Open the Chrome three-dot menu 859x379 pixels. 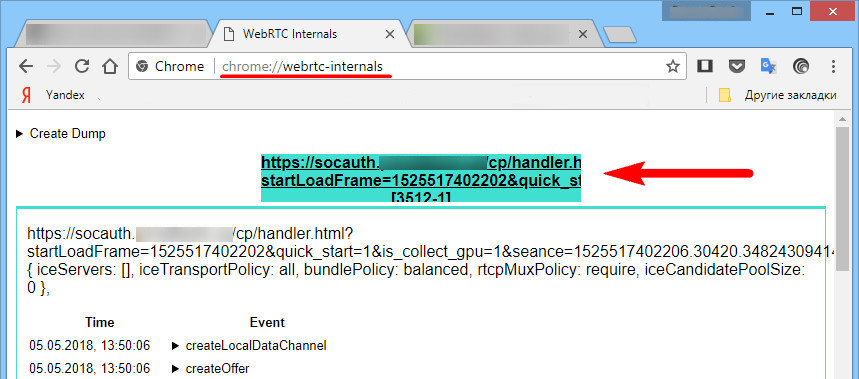point(833,66)
